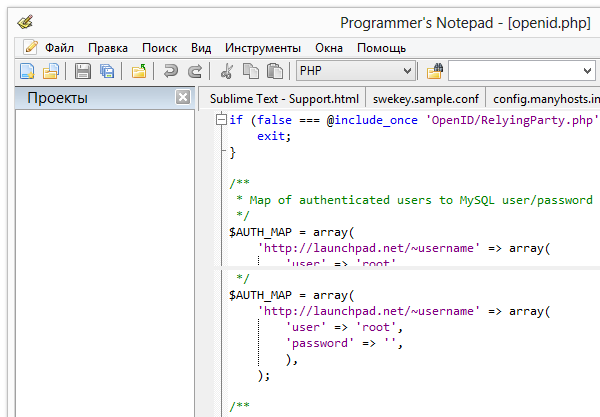The height and width of the screenshot is (417, 600).
Task: Click the Save All toolbar icon
Action: 105,71
